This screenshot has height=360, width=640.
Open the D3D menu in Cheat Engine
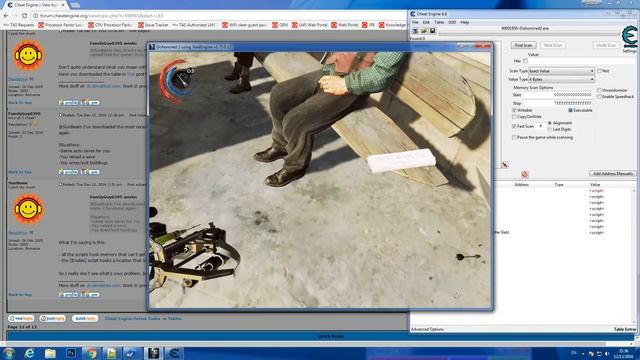pos(452,22)
